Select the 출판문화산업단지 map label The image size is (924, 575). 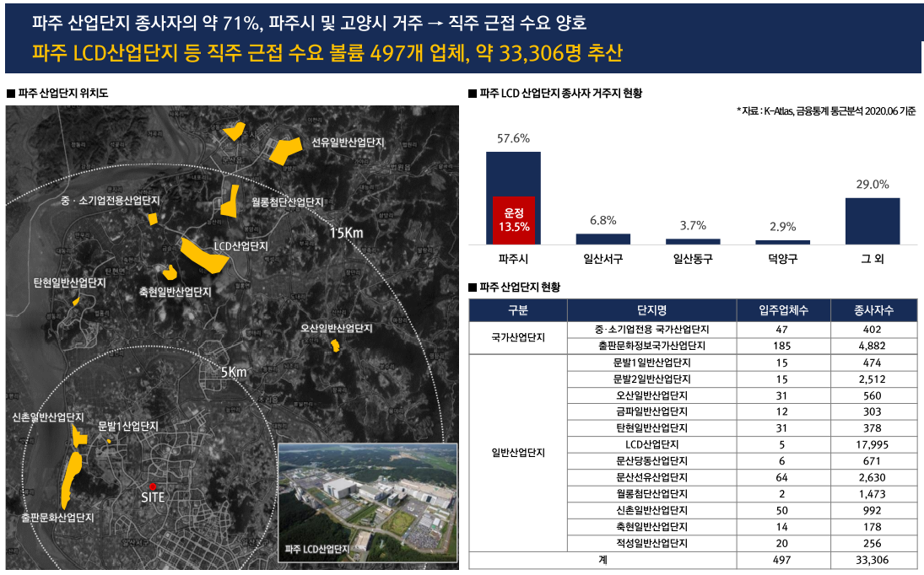(x=57, y=518)
